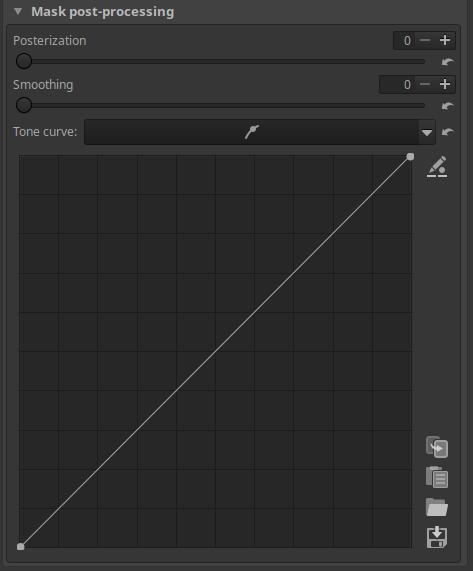Paste tone curve from clipboard
473x571 pixels.
(x=437, y=477)
